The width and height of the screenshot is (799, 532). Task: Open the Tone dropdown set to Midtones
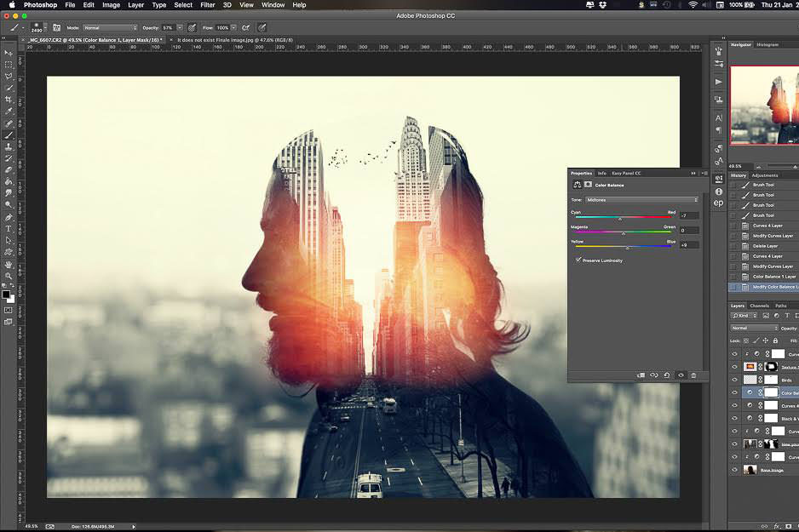coord(641,200)
